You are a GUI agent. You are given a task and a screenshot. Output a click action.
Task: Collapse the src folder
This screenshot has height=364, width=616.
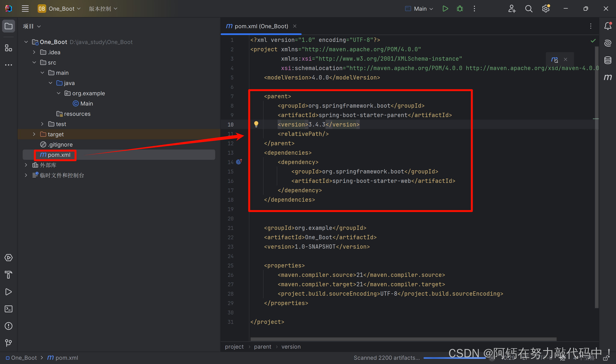point(34,63)
